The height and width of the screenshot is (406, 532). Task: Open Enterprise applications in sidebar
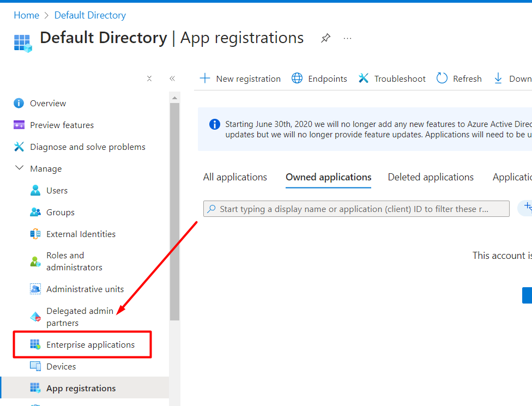click(90, 344)
